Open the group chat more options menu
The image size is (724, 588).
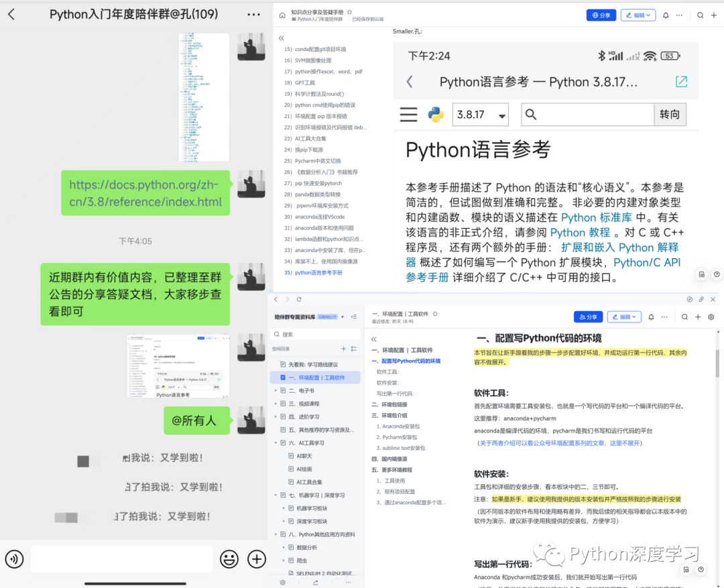click(x=253, y=15)
